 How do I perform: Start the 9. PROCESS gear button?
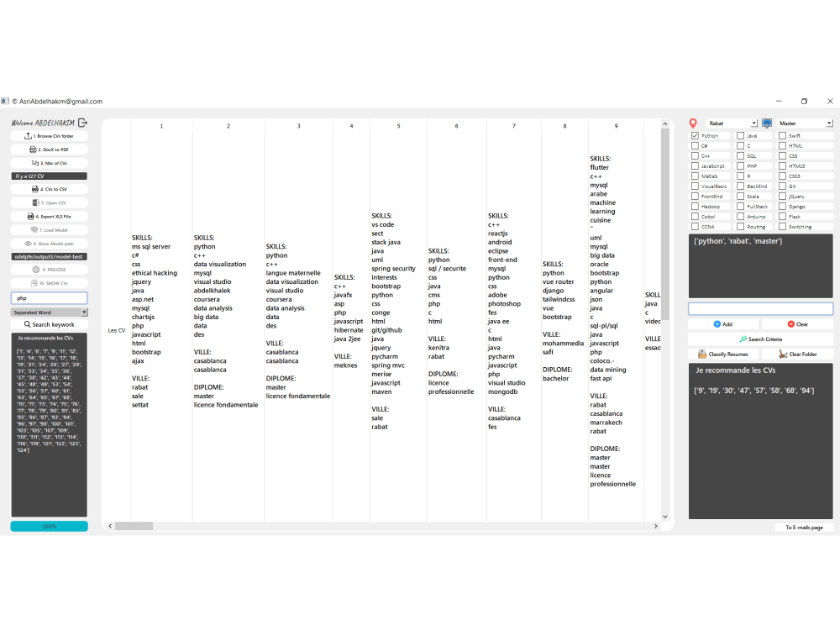[49, 270]
